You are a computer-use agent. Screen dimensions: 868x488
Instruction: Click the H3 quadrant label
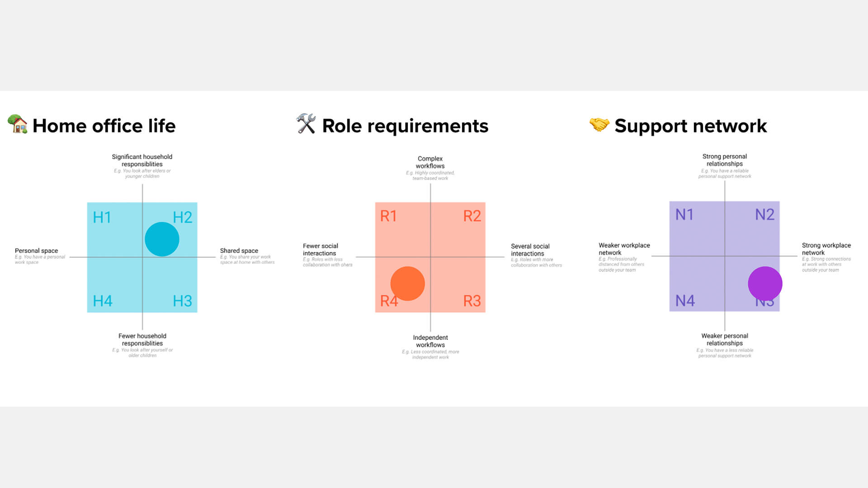click(x=182, y=301)
